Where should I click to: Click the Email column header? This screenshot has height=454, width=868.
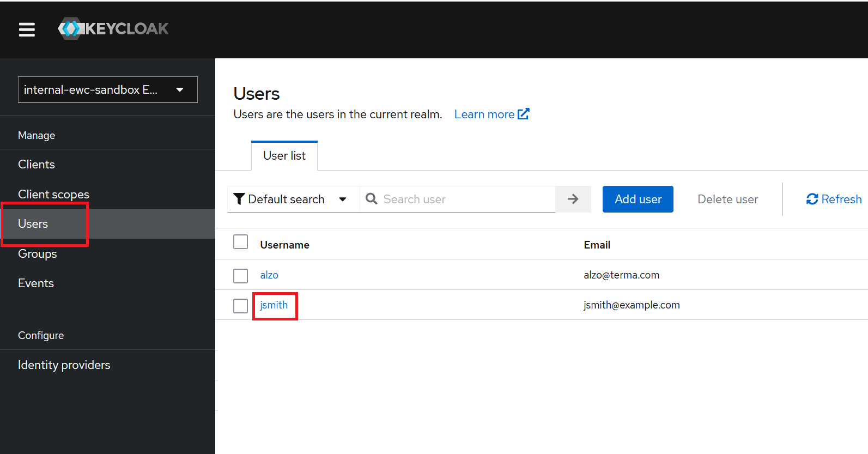[x=597, y=245]
